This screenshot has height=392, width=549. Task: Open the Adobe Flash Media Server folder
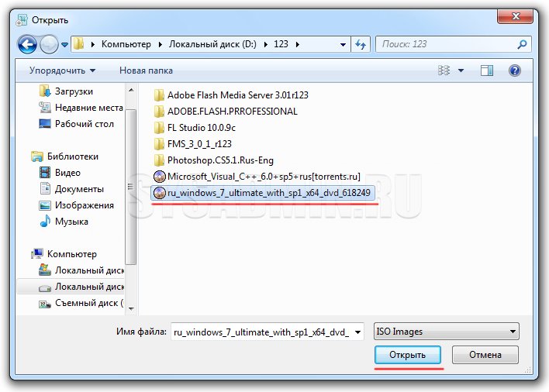237,95
